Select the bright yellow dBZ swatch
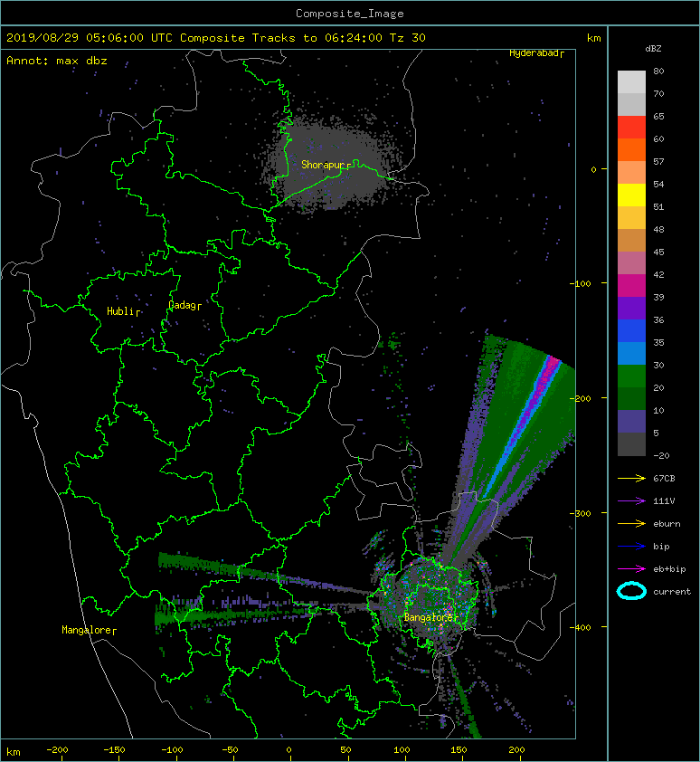The image size is (700, 762). tap(631, 195)
